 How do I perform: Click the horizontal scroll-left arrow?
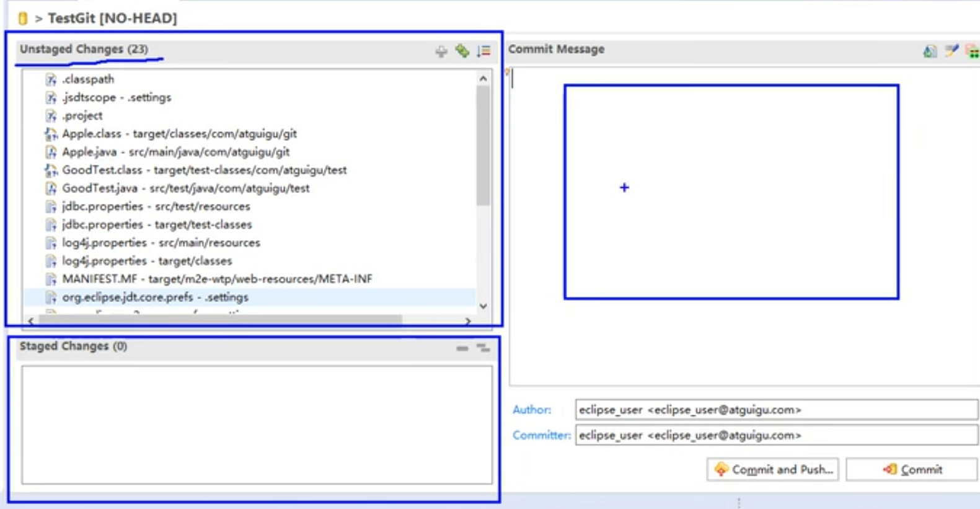[31, 321]
